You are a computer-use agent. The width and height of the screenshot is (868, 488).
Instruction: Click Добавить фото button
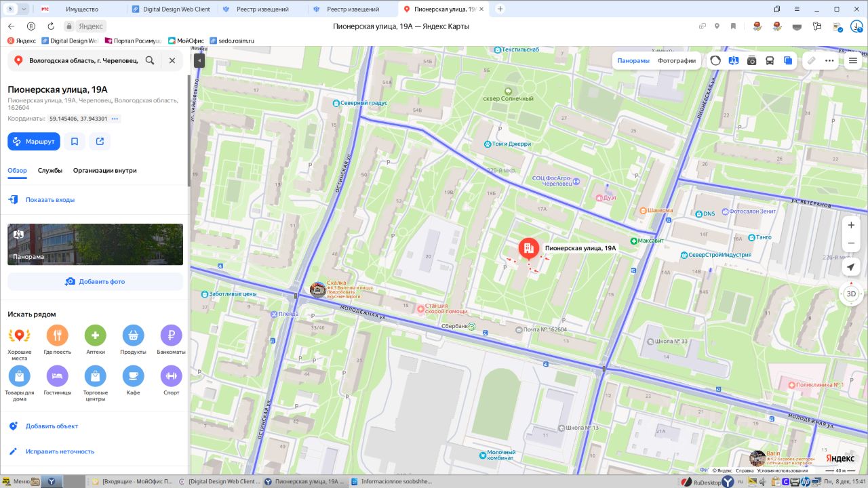(x=95, y=281)
